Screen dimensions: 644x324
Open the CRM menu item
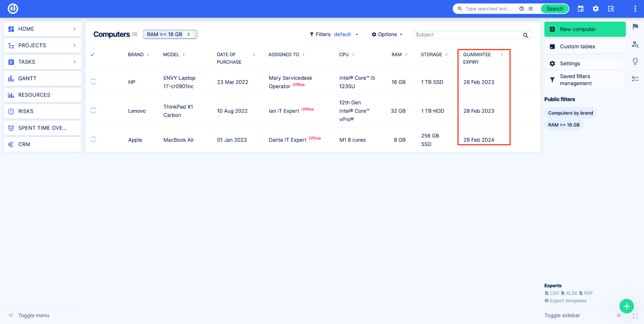click(x=24, y=144)
